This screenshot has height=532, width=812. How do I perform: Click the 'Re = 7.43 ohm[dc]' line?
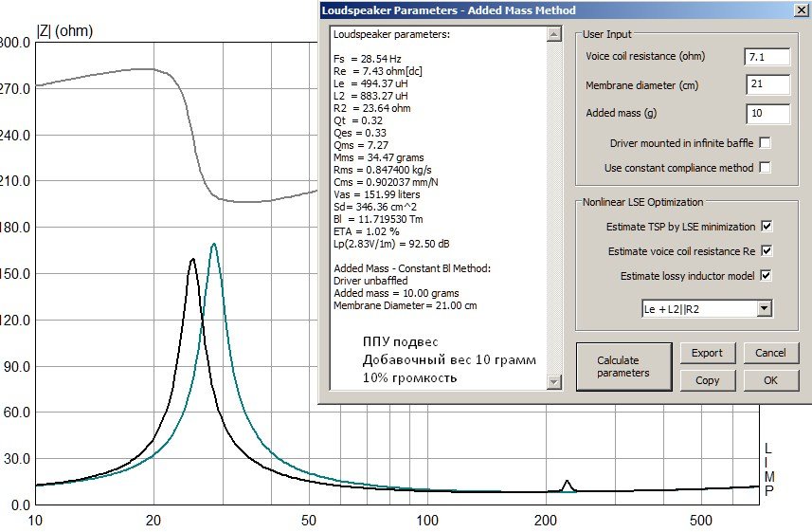(377, 71)
